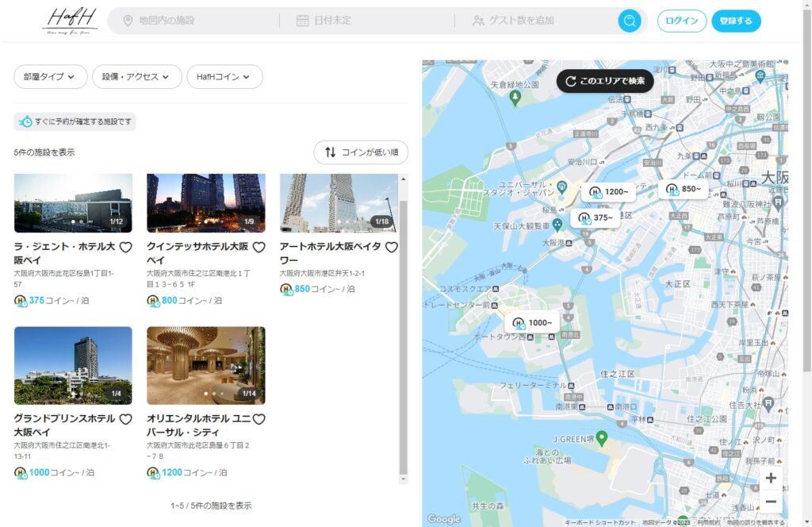This screenshot has height=527, width=812.
Task: Open the コインが低い順 sort dropdown
Action: click(x=361, y=152)
